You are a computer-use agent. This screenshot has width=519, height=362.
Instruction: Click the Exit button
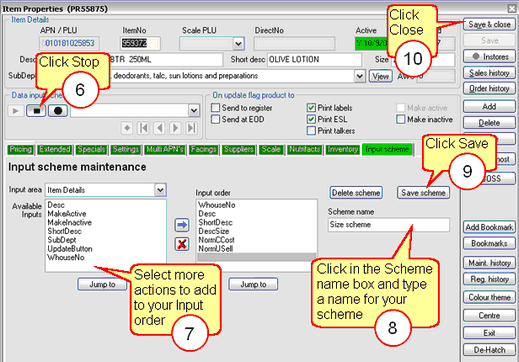(489, 333)
